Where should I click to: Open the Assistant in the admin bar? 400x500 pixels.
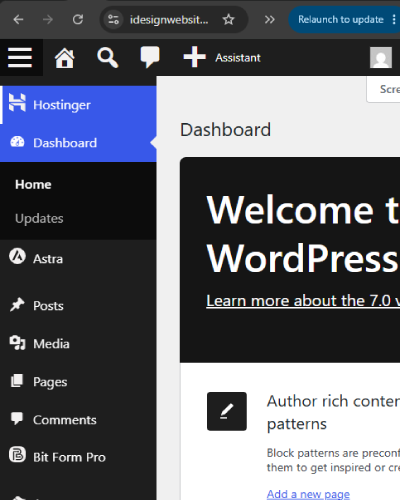click(238, 58)
